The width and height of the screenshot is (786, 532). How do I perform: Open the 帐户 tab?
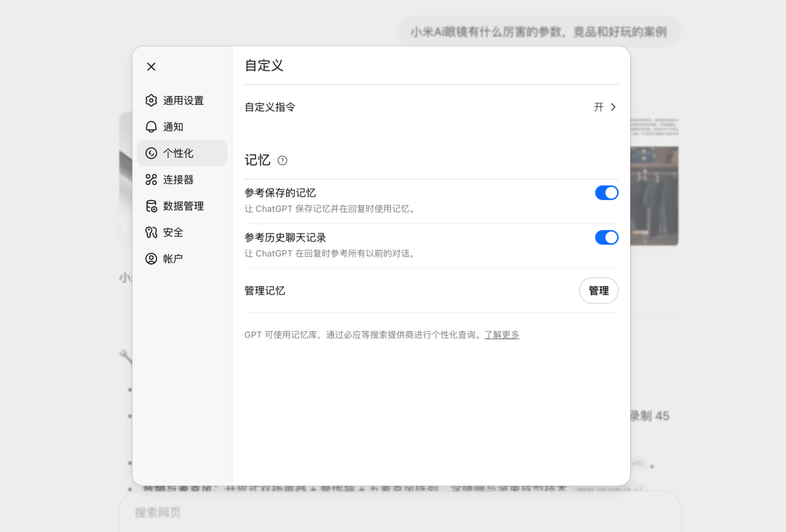pos(182,259)
